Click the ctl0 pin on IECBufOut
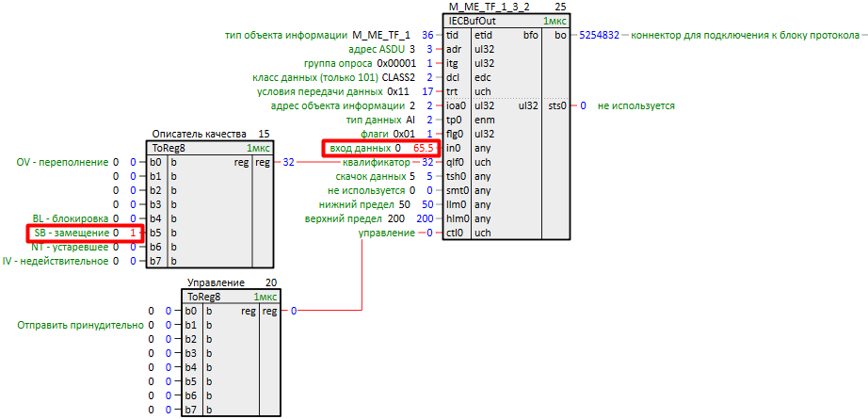 453,233
